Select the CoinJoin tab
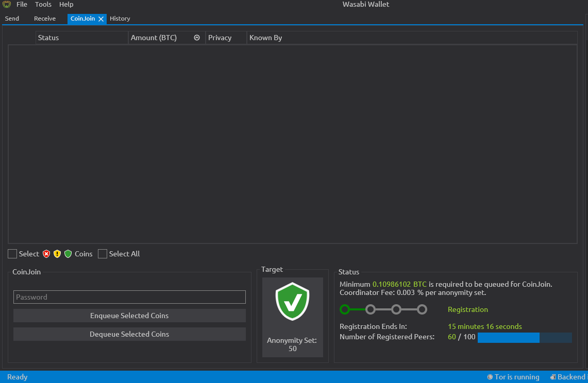The height and width of the screenshot is (383, 588). coord(83,19)
